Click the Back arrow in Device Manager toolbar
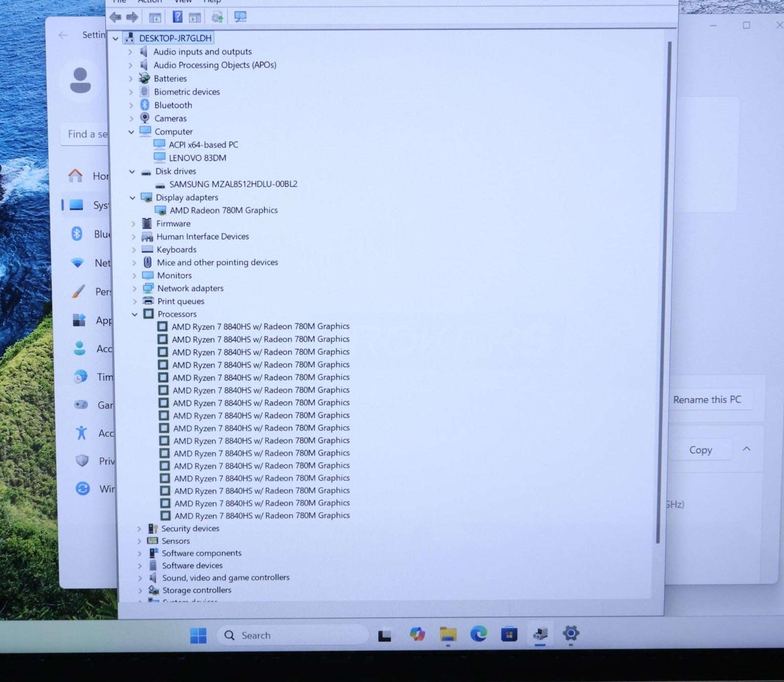Viewport: 784px width, 682px height. [x=116, y=18]
